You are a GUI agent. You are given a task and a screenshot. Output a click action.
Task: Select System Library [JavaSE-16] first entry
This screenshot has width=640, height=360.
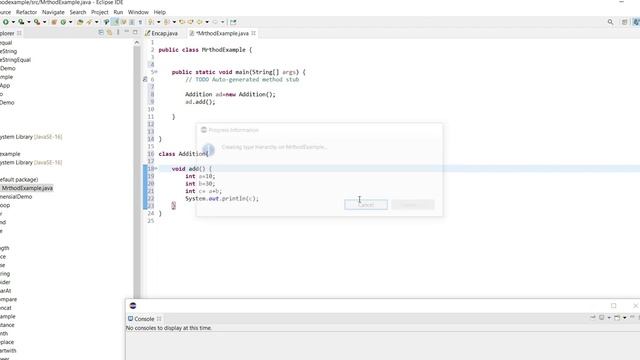(x=31, y=137)
